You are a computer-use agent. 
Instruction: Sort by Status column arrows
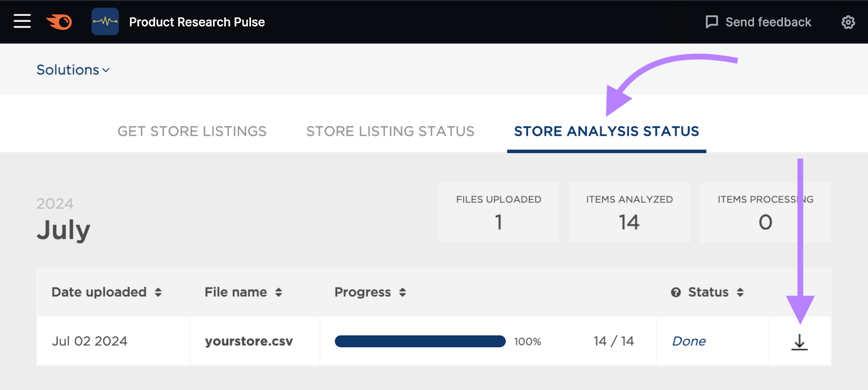(x=740, y=292)
